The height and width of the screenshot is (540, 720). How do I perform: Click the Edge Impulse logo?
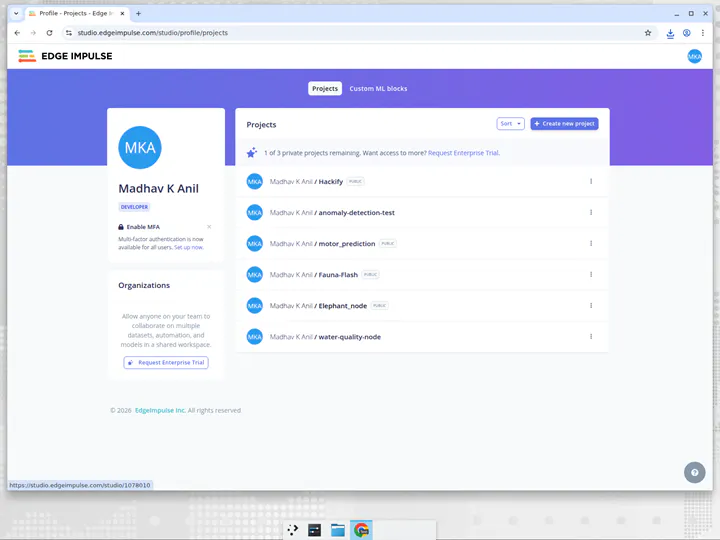point(65,56)
